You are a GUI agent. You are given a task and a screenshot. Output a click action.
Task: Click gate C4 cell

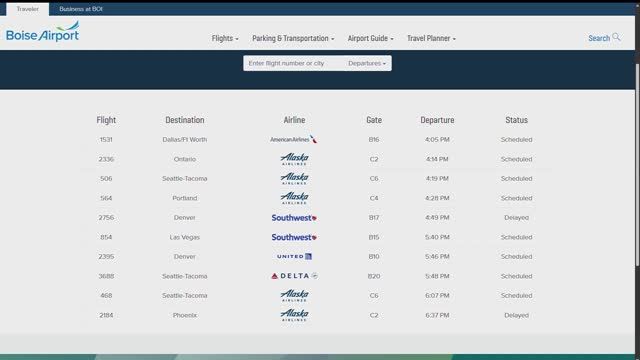pyautogui.click(x=374, y=198)
